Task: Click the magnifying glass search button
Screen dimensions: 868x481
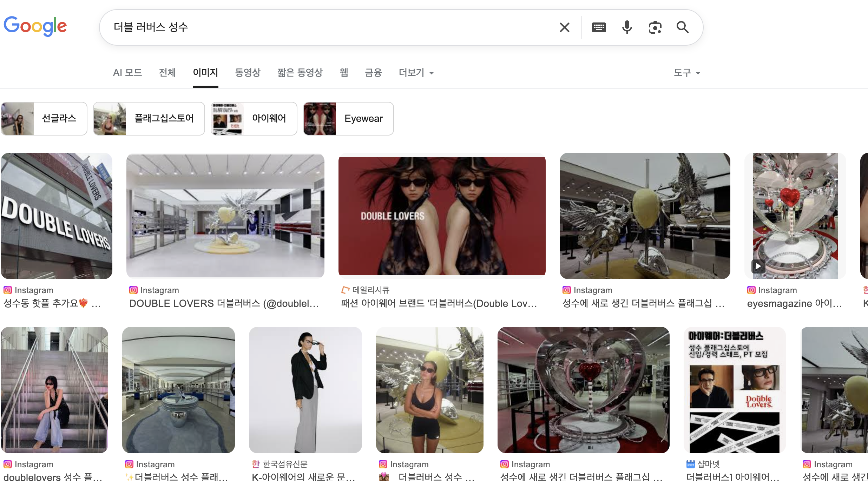Action: 683,27
